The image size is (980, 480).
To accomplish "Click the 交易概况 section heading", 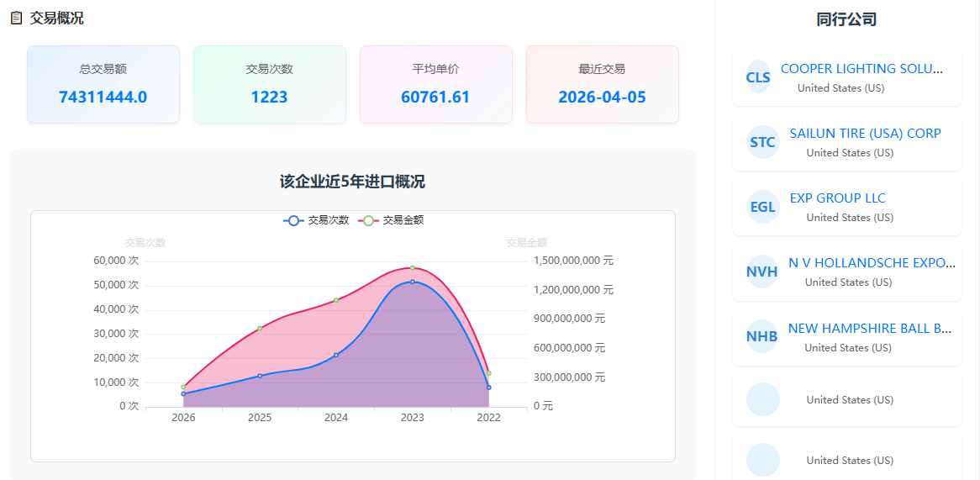I will click(57, 18).
